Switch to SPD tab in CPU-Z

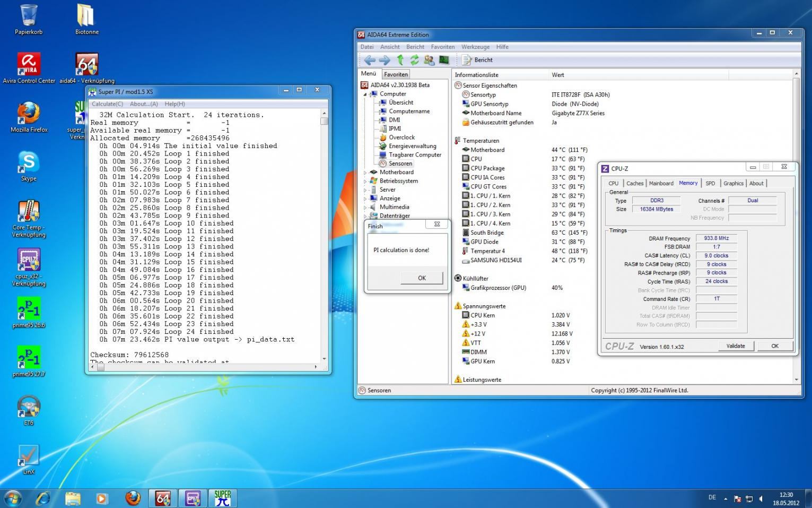(710, 184)
